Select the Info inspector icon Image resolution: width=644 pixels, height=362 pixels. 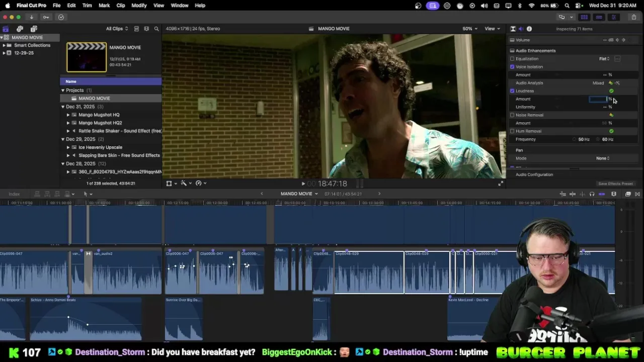529,29
